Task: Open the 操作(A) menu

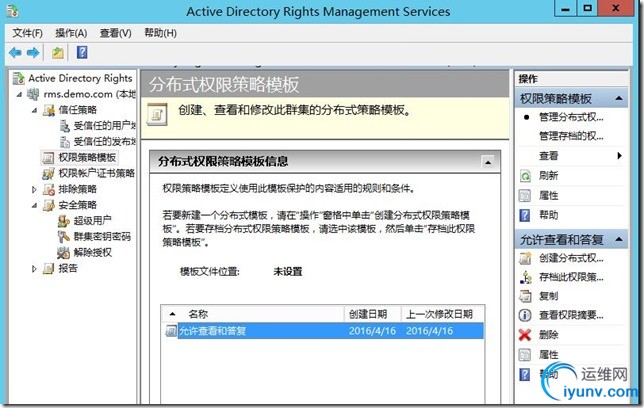Action: coord(71,33)
